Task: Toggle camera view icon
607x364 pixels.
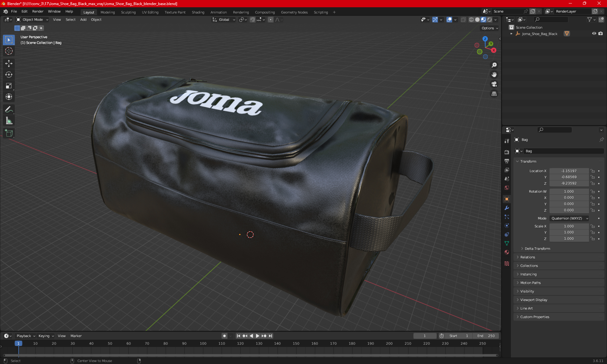Action: tap(494, 84)
